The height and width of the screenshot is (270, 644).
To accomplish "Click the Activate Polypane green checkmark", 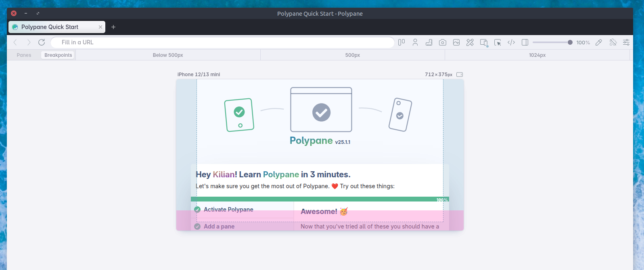I will pyautogui.click(x=197, y=210).
